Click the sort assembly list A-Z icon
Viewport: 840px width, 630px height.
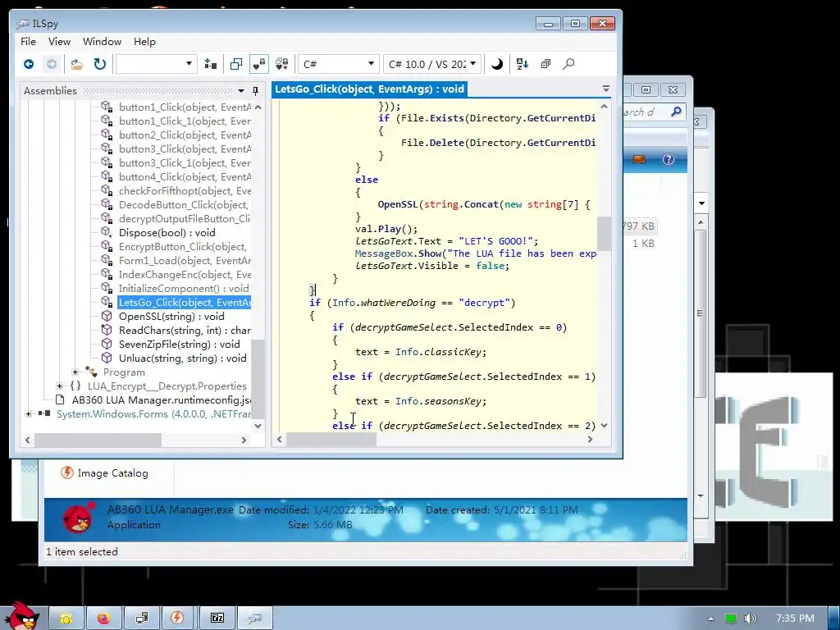(x=523, y=64)
